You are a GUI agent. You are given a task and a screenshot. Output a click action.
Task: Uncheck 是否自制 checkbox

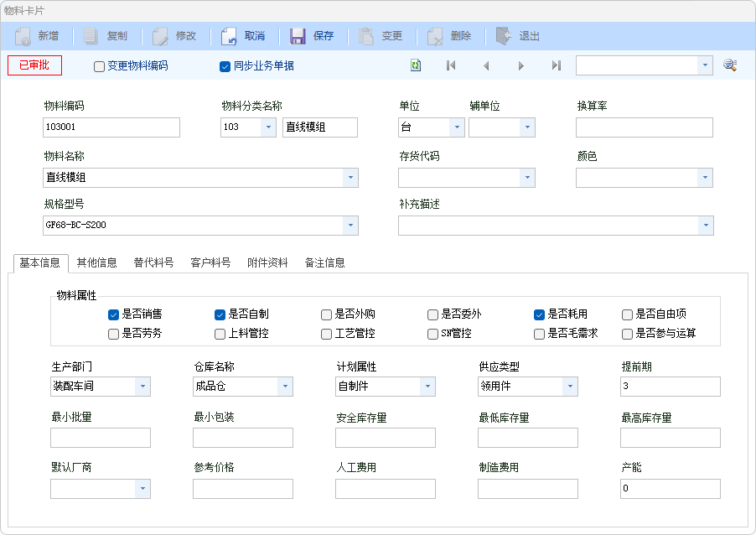(x=220, y=314)
